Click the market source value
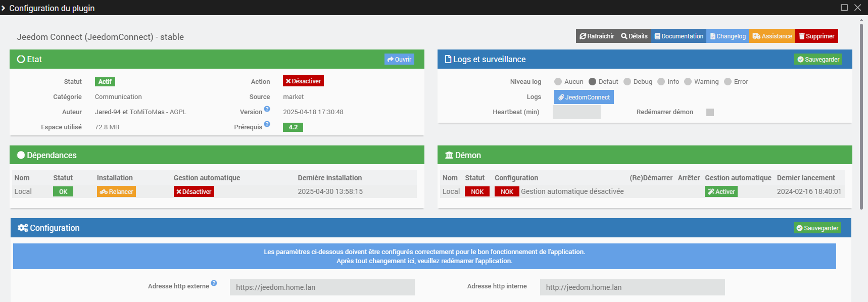868x302 pixels. (x=293, y=96)
